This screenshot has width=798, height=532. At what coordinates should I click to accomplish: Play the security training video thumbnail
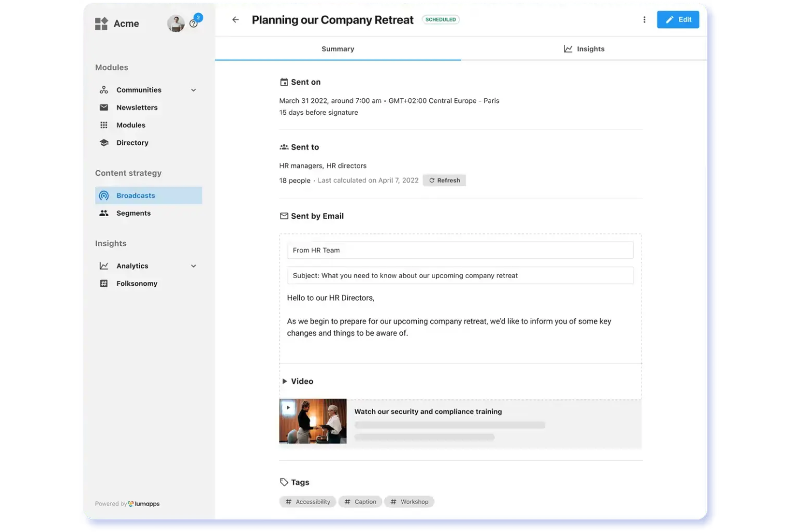(x=313, y=421)
